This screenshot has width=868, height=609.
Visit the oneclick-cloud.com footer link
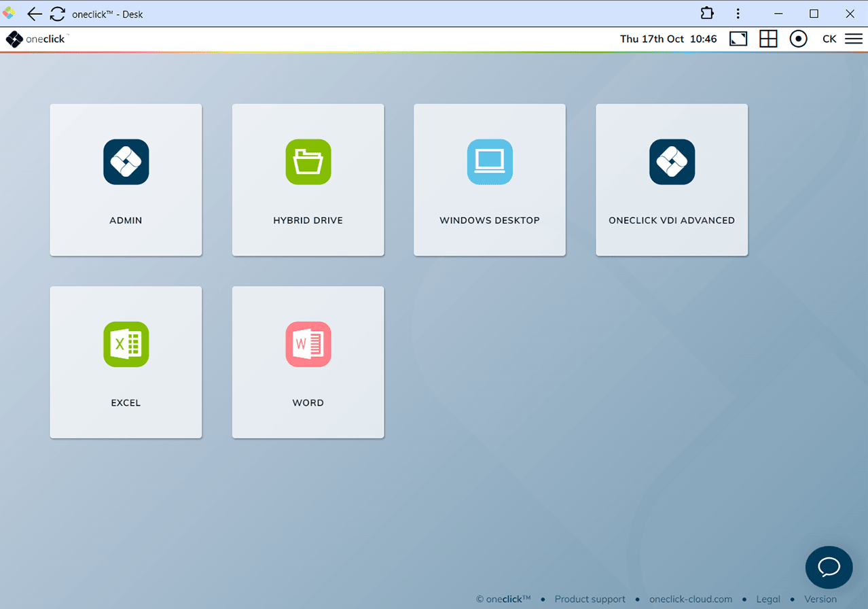tap(691, 599)
